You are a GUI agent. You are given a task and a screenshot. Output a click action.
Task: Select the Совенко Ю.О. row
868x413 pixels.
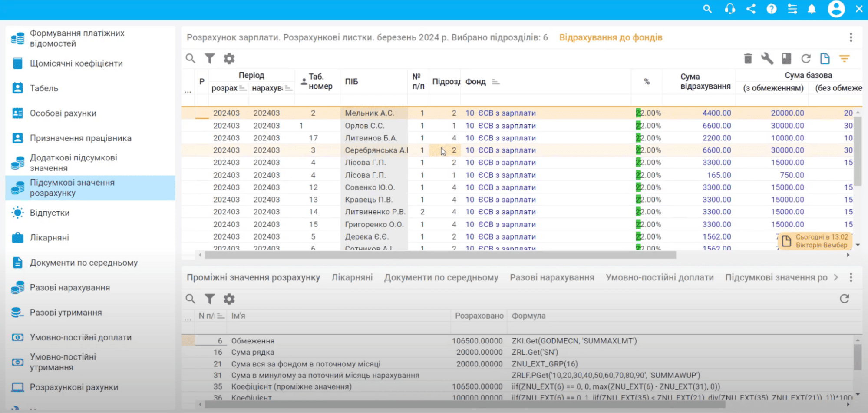click(x=518, y=187)
